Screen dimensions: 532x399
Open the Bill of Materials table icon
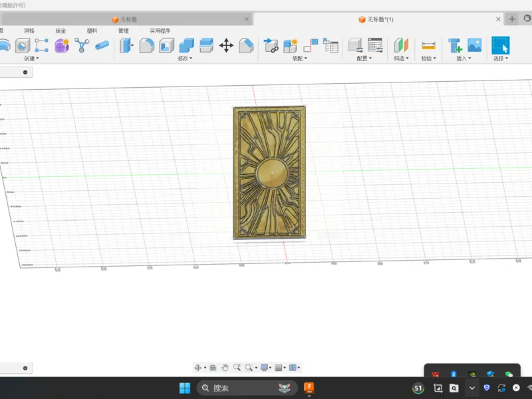click(x=331, y=45)
